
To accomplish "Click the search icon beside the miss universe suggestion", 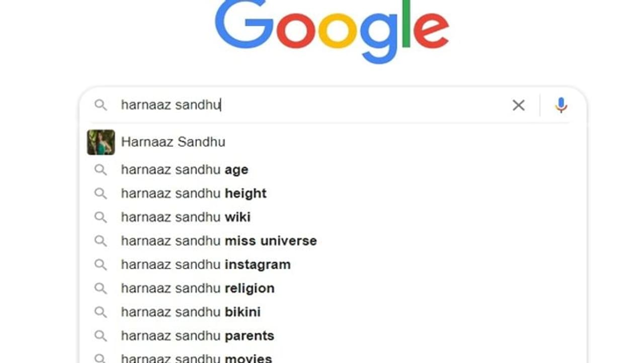I will click(x=101, y=241).
